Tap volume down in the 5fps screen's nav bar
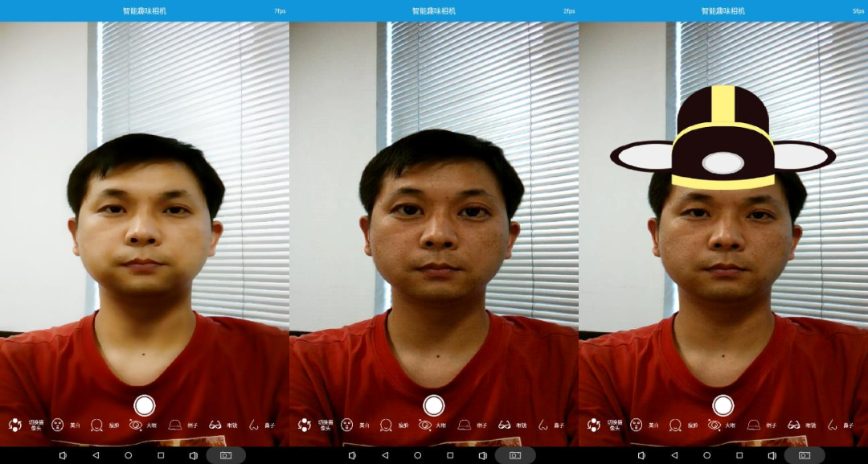868x464 pixels. click(641, 455)
